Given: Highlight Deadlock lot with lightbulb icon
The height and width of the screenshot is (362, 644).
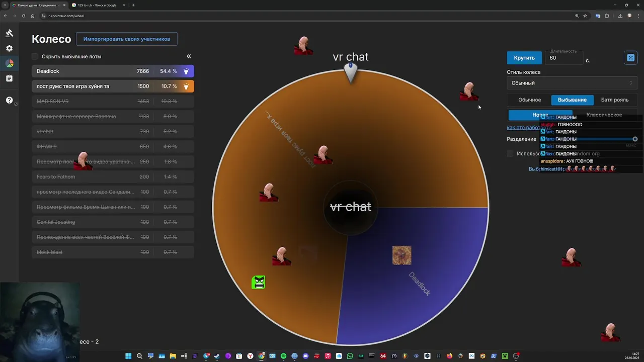Looking at the screenshot, I should click(186, 71).
